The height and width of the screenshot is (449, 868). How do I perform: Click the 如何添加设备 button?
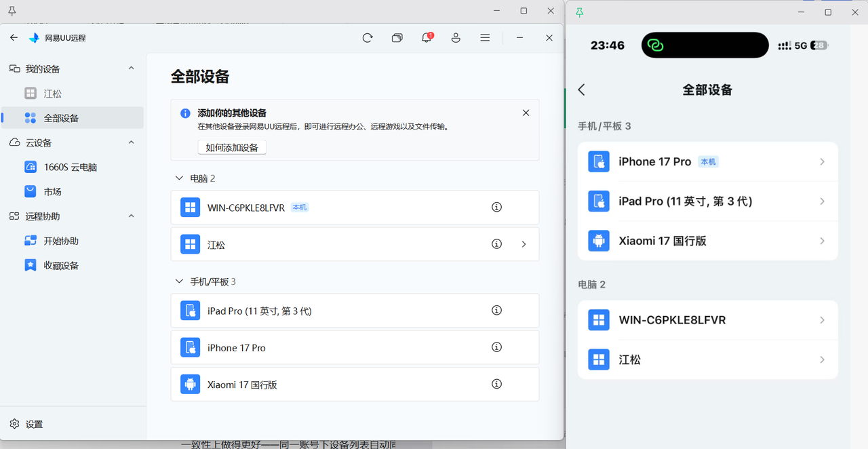[x=232, y=147]
